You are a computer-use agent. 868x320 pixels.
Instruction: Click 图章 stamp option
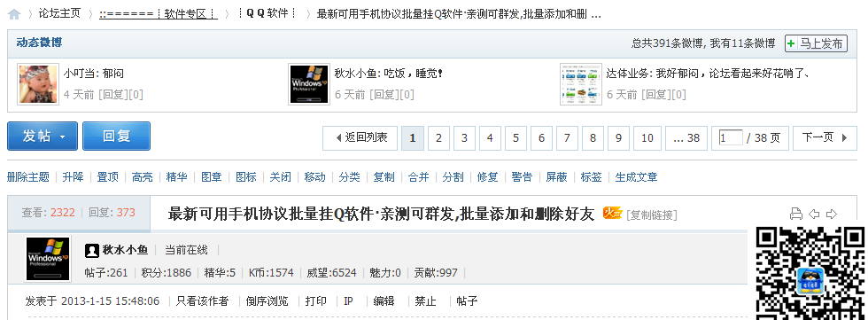pos(212,177)
